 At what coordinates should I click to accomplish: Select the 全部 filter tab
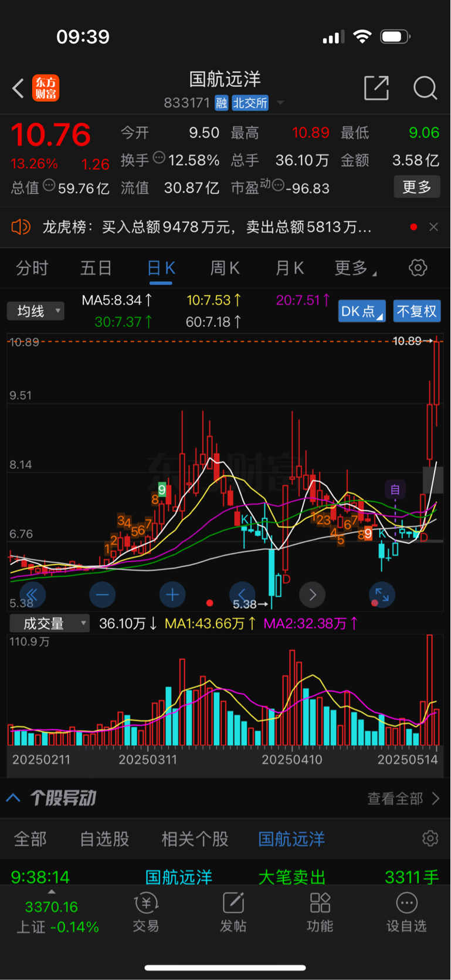30,839
